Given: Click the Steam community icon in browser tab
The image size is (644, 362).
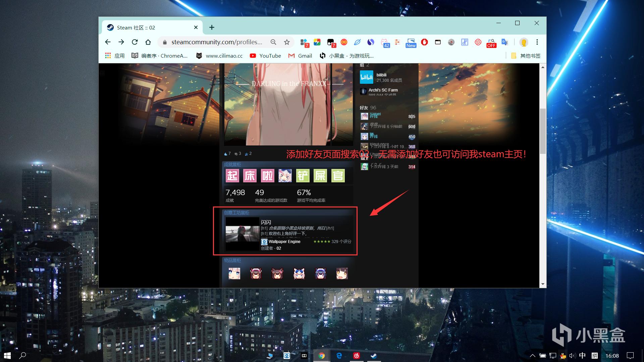Looking at the screenshot, I should (x=110, y=27).
